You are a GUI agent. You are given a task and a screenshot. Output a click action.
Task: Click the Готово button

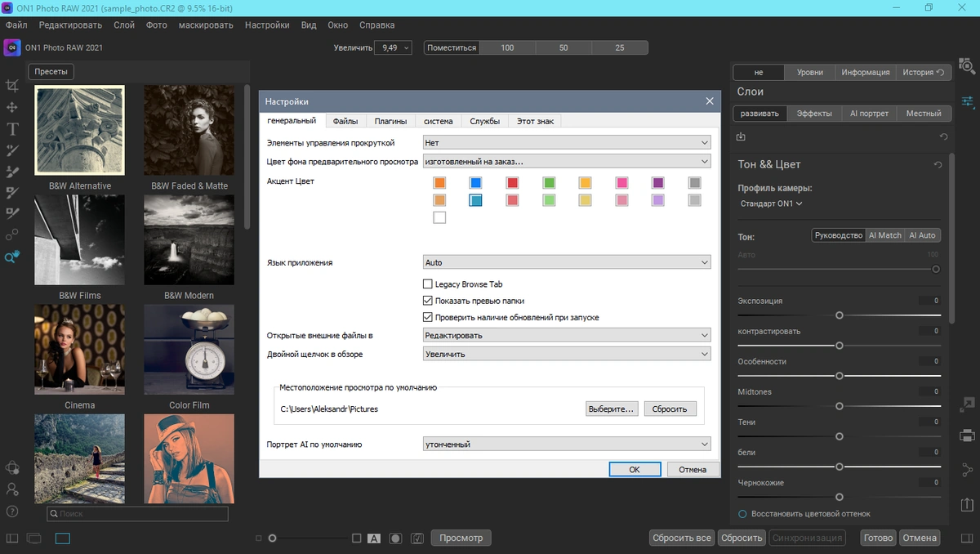878,538
